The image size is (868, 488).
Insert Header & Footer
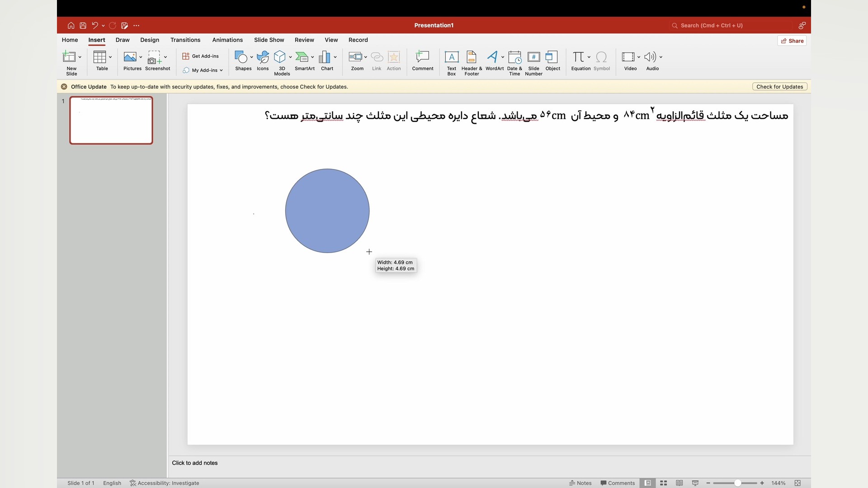click(471, 62)
